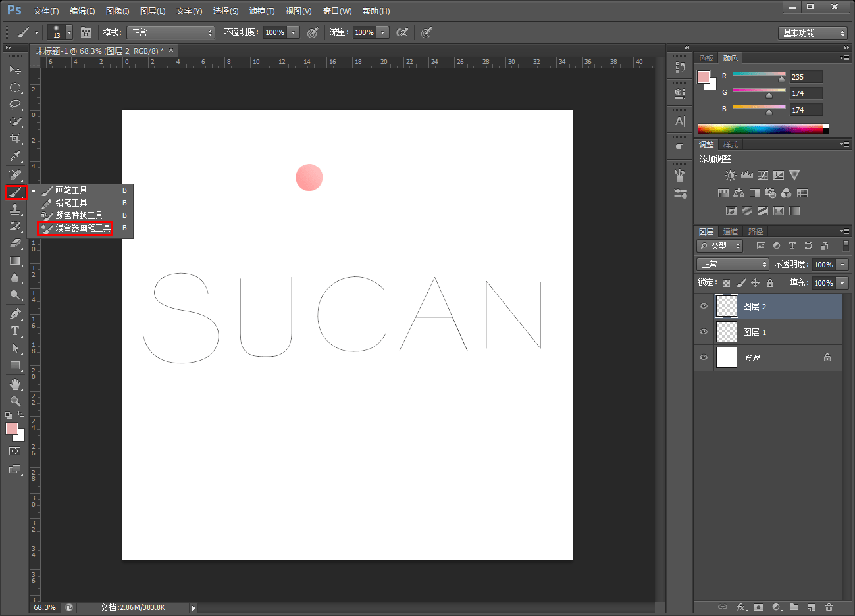Toggle lock transparent pixels

click(x=726, y=283)
